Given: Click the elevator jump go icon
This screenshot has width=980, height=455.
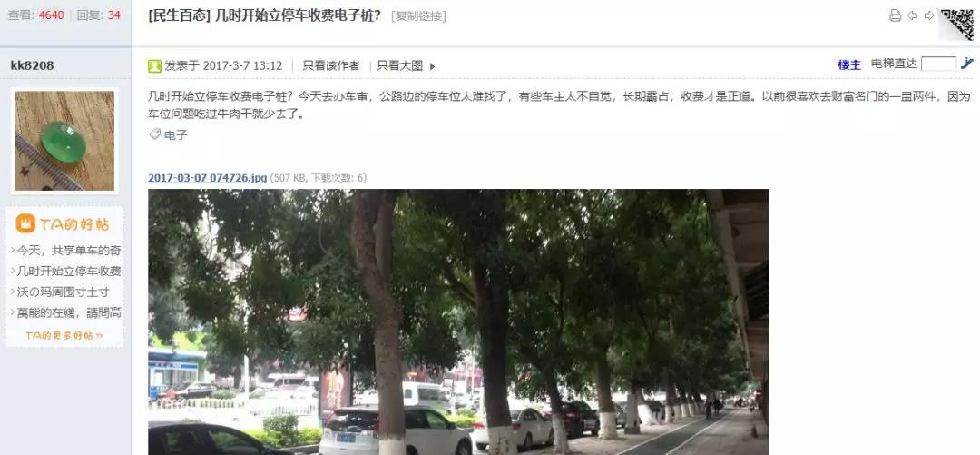Looking at the screenshot, I should point(967,64).
